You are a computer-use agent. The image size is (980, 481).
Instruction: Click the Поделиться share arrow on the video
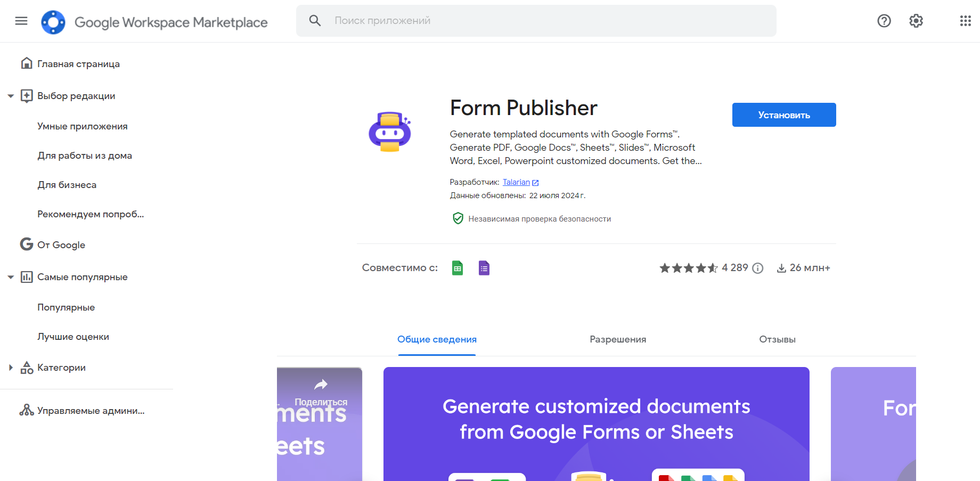[x=321, y=385]
